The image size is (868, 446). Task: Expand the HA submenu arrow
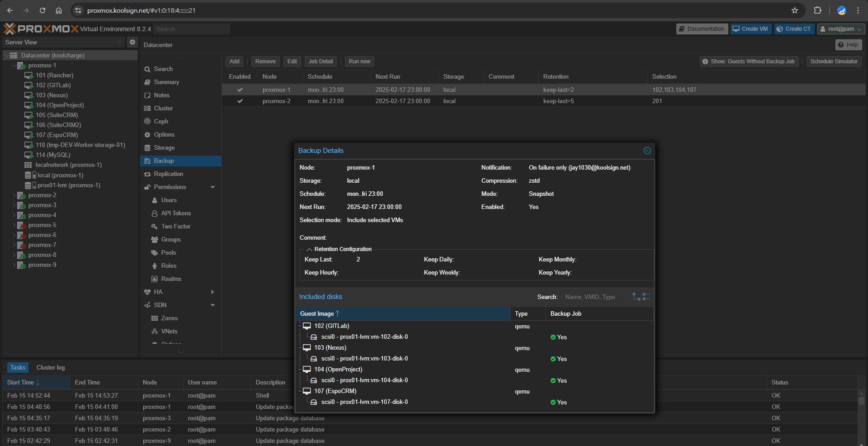[212, 292]
